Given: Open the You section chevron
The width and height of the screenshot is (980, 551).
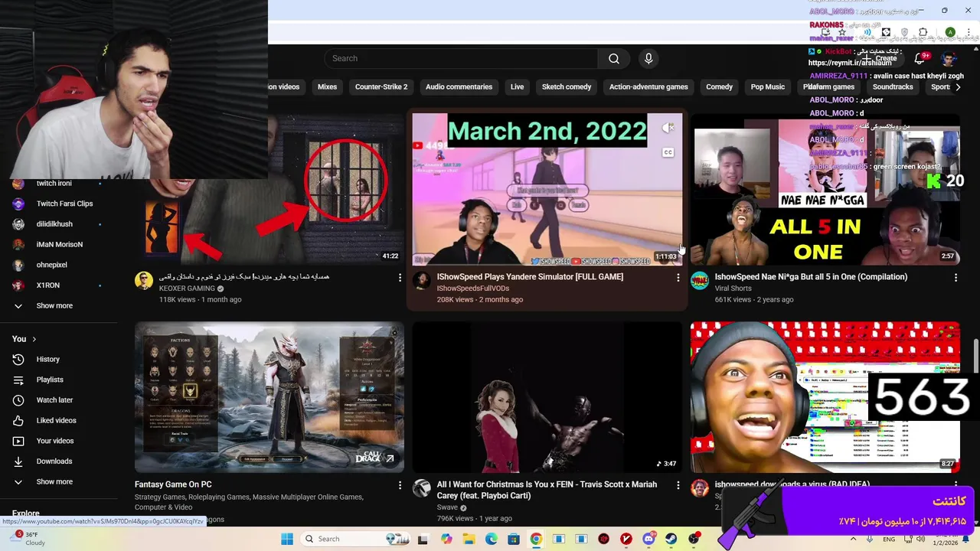Looking at the screenshot, I should [x=34, y=339].
